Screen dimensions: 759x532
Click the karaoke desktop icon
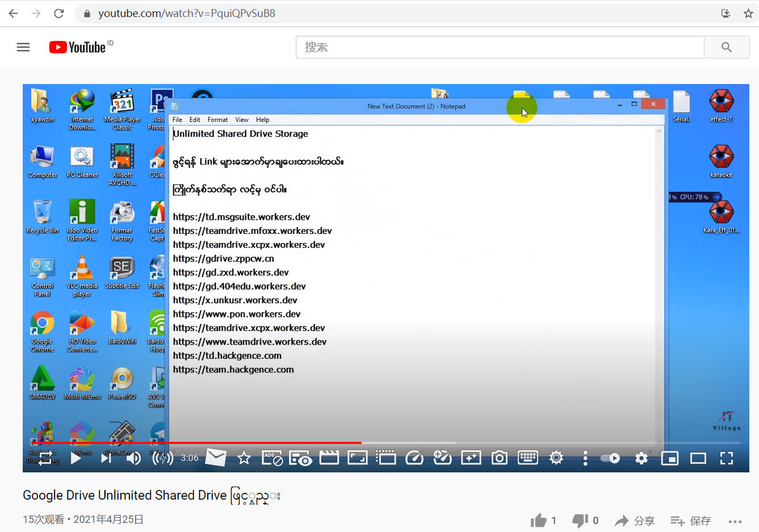coord(721,161)
